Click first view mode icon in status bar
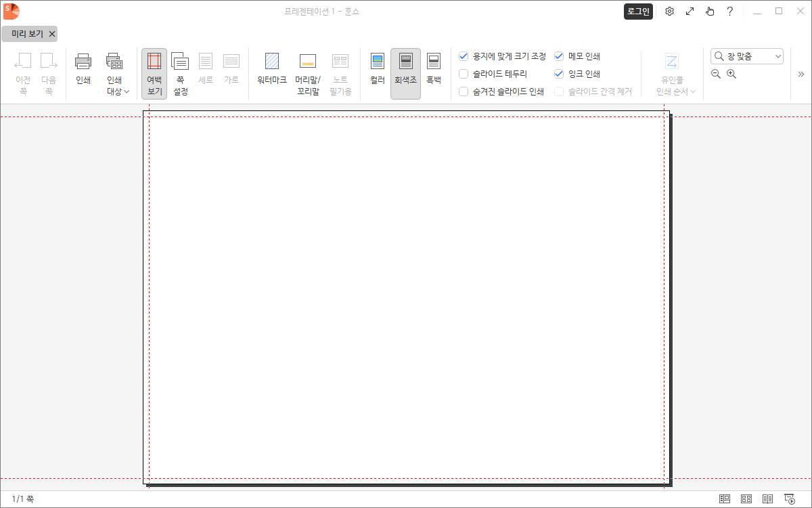812x508 pixels. point(725,499)
